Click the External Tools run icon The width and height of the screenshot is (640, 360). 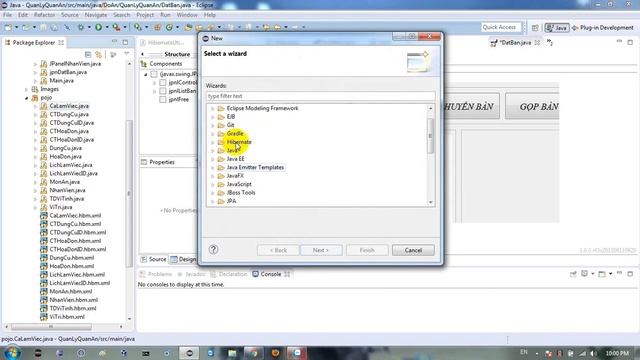116,27
